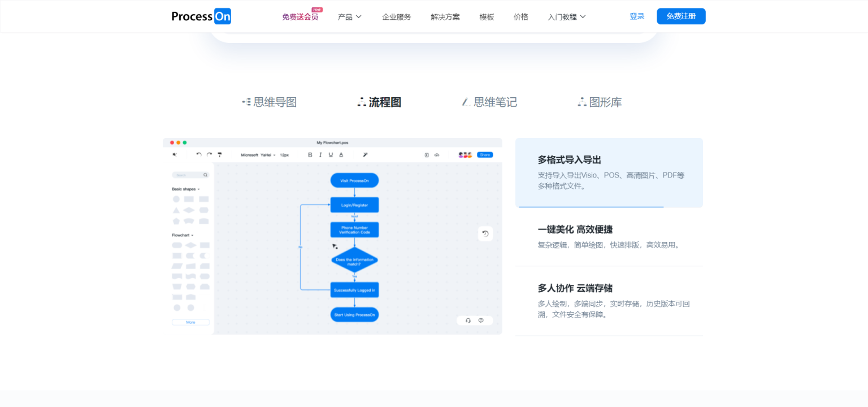Open the 登录 link

tap(637, 16)
